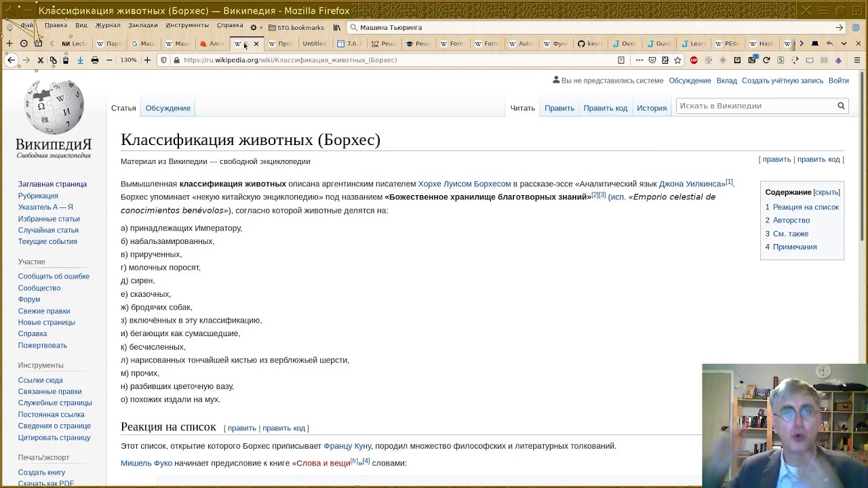This screenshot has height=488, width=868.
Task: Open history clock icon in tab bar
Action: (24, 43)
